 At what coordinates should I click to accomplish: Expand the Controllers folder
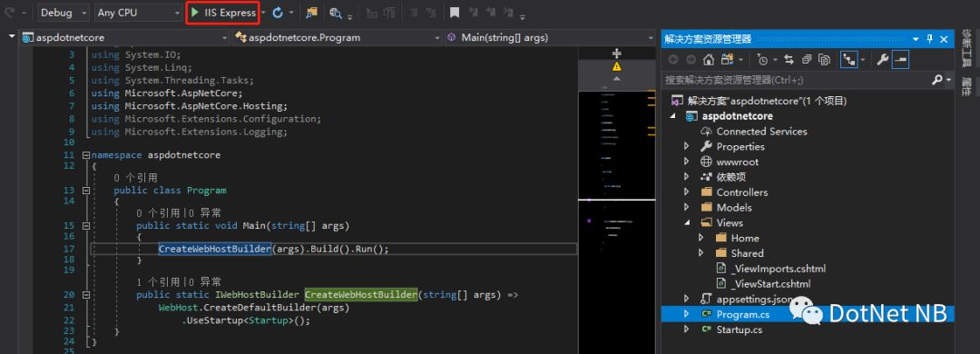pyautogui.click(x=687, y=192)
